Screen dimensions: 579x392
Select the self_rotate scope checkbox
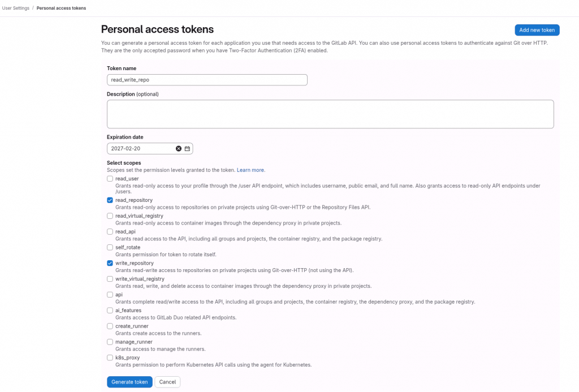pos(110,247)
